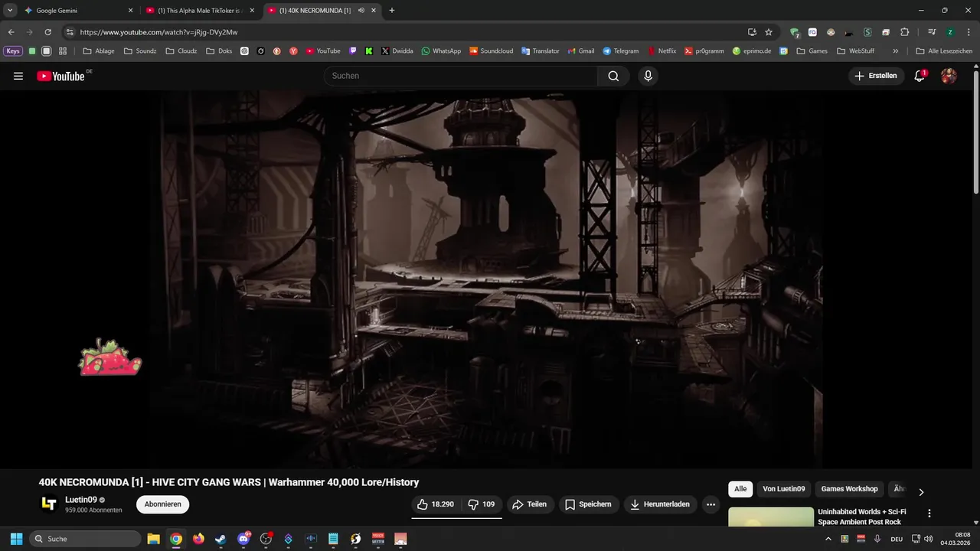Open Alle Lesezeichen folder
Image resolution: width=980 pixels, height=551 pixels.
click(x=944, y=51)
